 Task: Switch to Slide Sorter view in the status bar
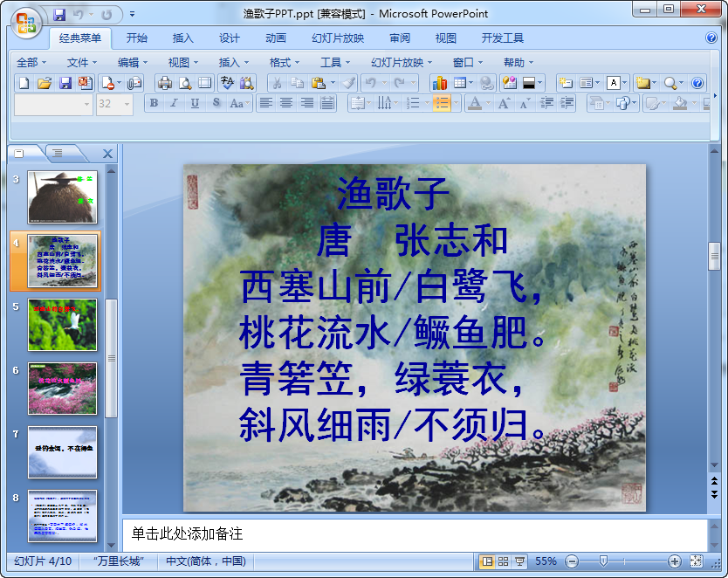pyautogui.click(x=504, y=561)
